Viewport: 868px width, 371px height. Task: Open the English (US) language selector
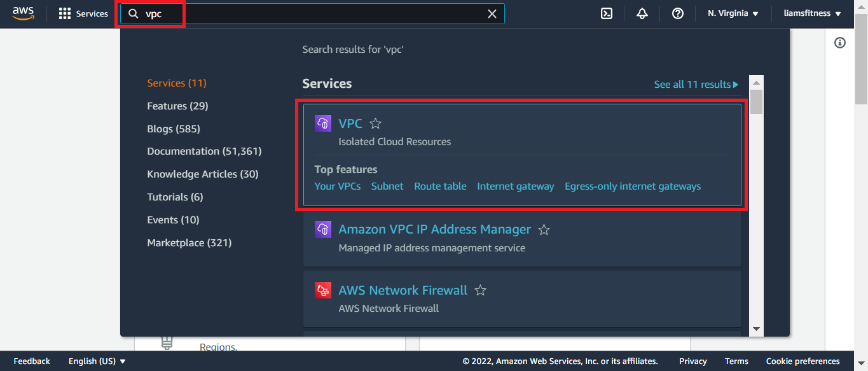click(97, 361)
